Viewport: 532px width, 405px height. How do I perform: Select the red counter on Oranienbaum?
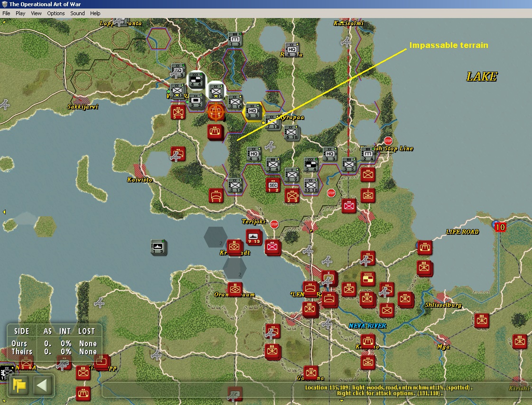[x=235, y=289]
